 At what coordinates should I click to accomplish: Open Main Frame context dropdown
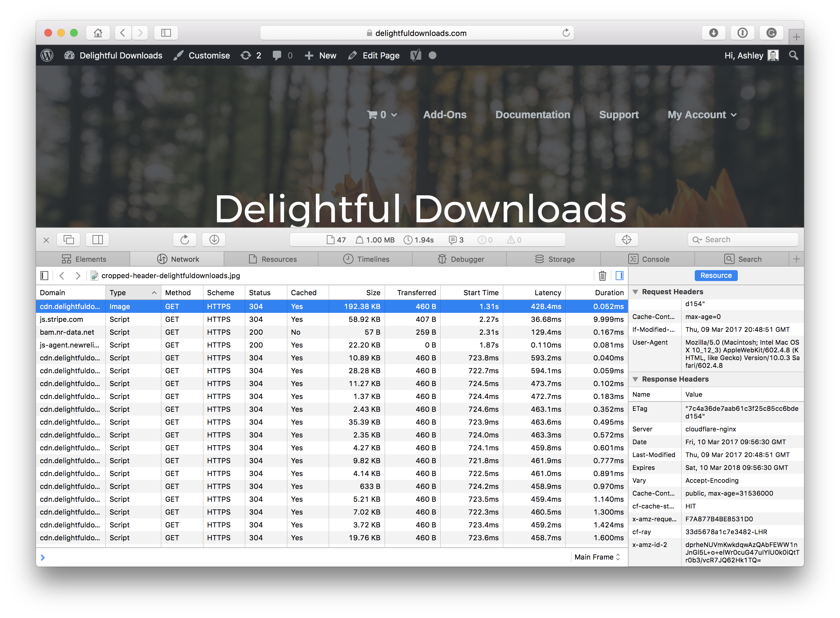(x=597, y=557)
